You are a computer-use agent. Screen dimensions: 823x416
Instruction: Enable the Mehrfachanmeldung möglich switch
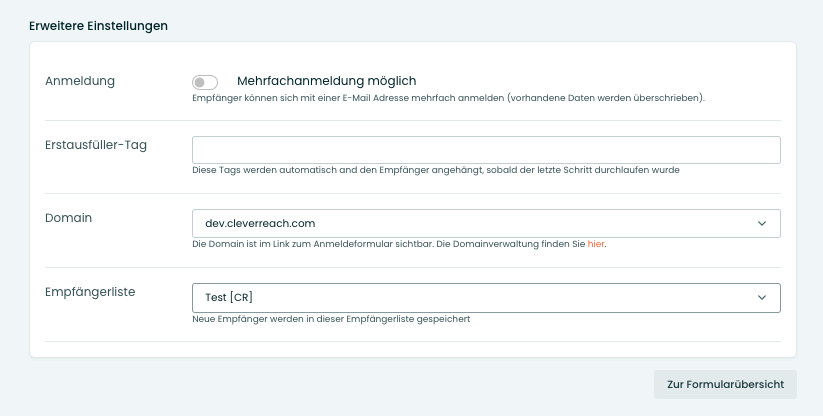pos(205,82)
